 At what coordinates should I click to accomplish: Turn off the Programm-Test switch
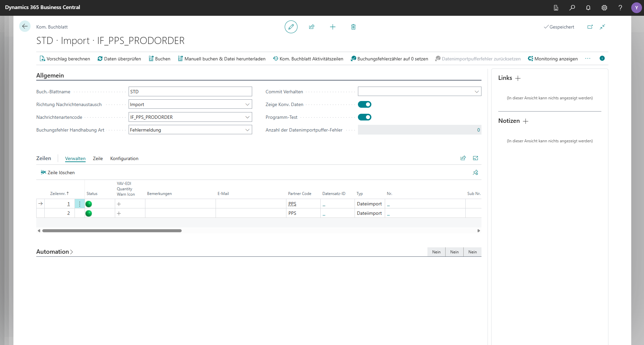tap(365, 117)
